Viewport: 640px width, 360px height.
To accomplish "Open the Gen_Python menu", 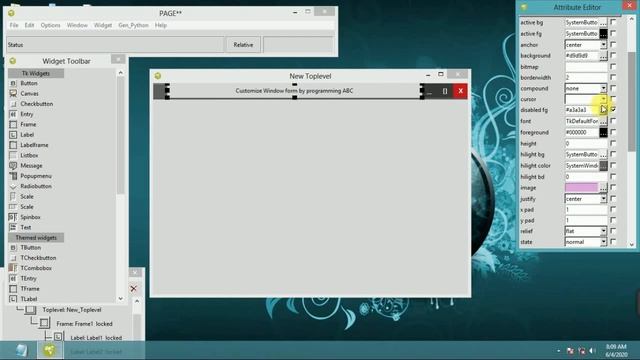I will (133, 25).
